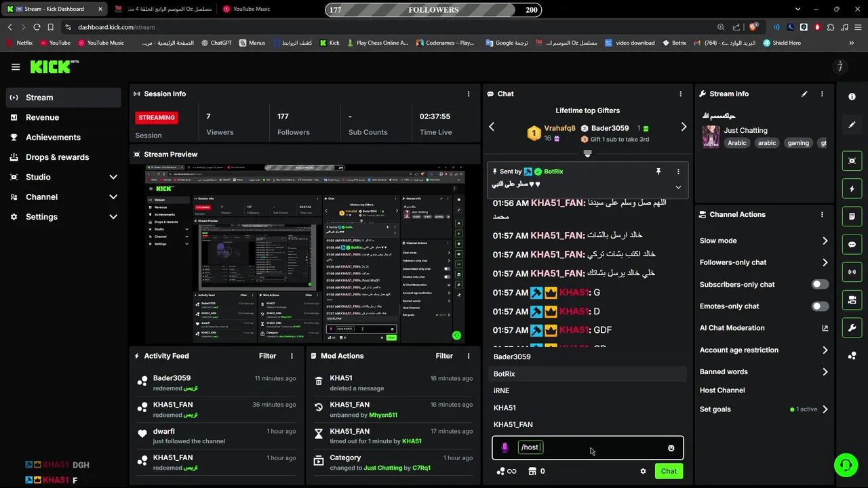Screen dimensions: 868x488
Task: Open Stream info three-dot menu
Action: tap(822, 94)
